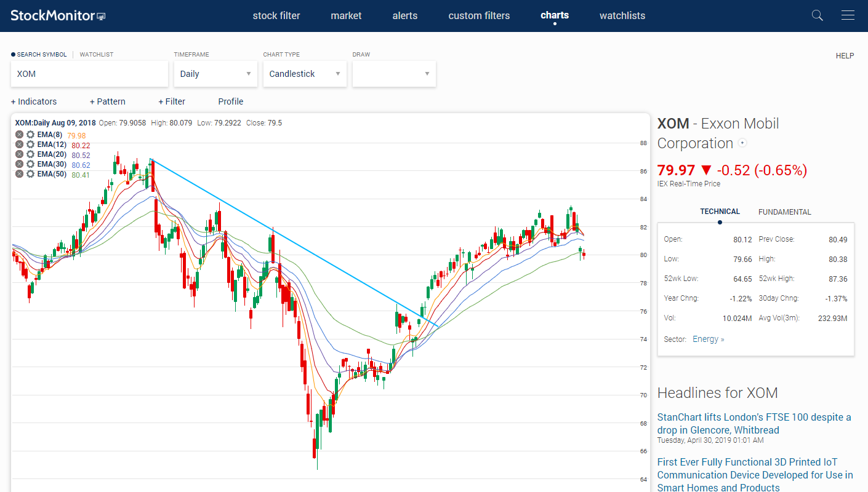Image resolution: width=868 pixels, height=492 pixels.
Task: Click the EMA(8) label
Action: pos(49,135)
